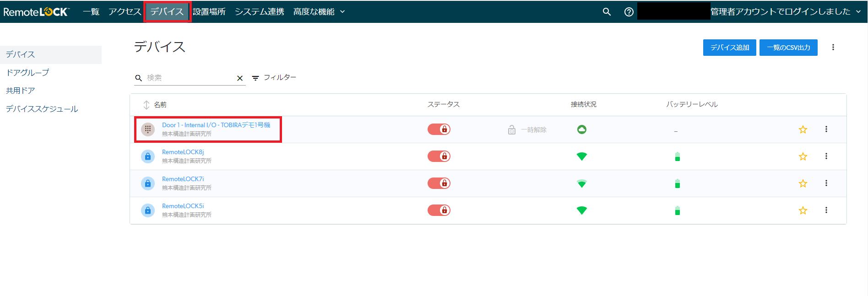Open more options for Door 1 row
Screen dimensions: 868x296
[x=826, y=129]
